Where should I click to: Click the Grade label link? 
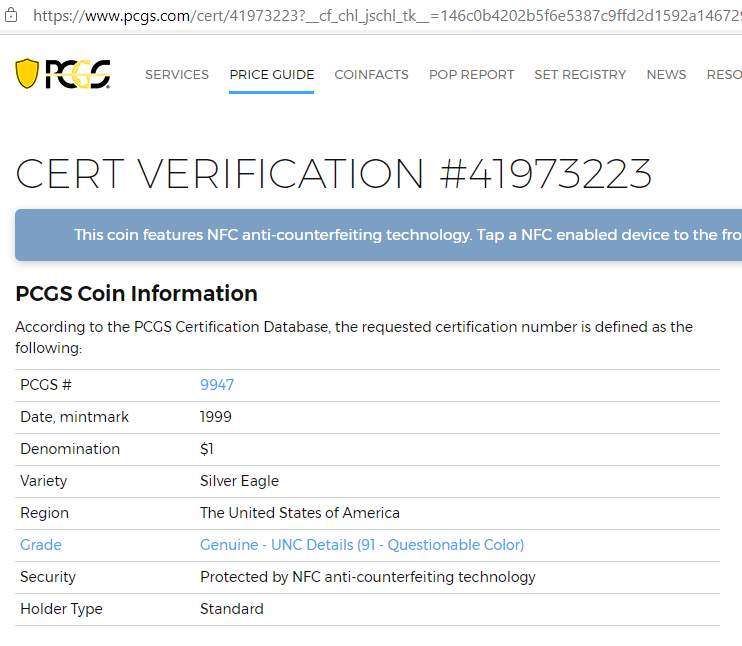41,545
